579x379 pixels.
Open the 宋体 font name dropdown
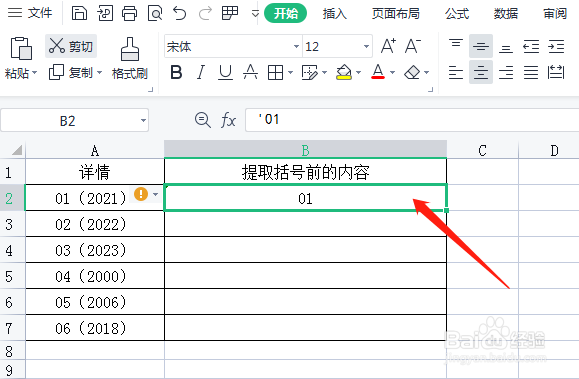(296, 47)
